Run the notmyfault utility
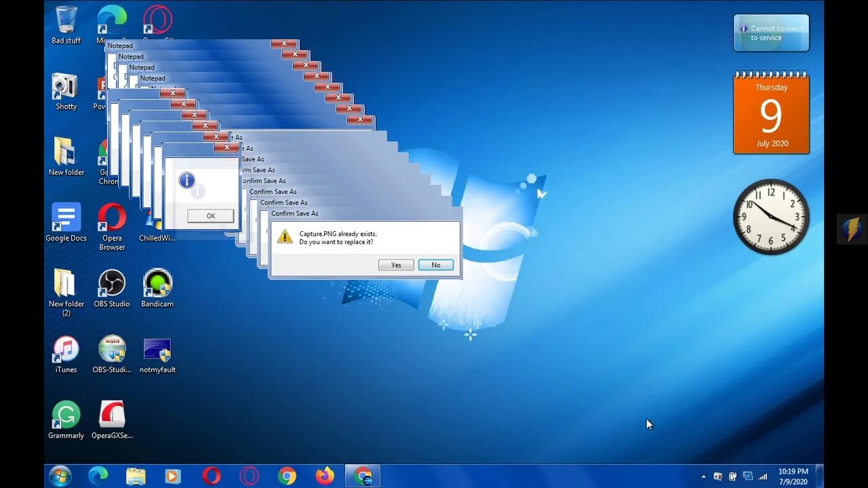868x488 pixels. click(157, 348)
